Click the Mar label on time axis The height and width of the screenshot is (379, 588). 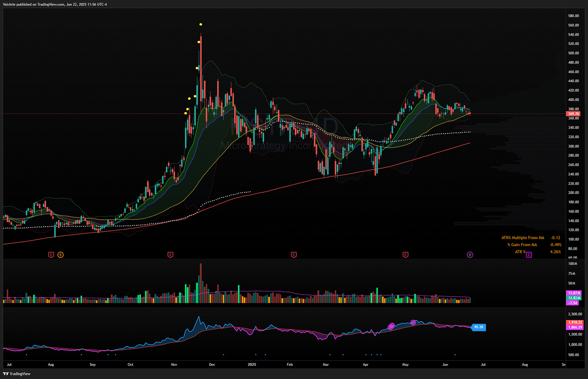(326, 364)
